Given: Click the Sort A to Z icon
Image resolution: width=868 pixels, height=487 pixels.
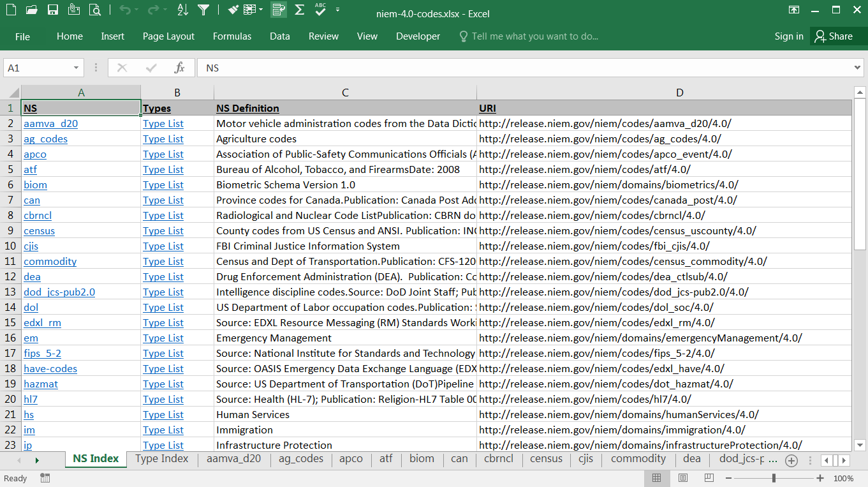Looking at the screenshot, I should point(182,10).
